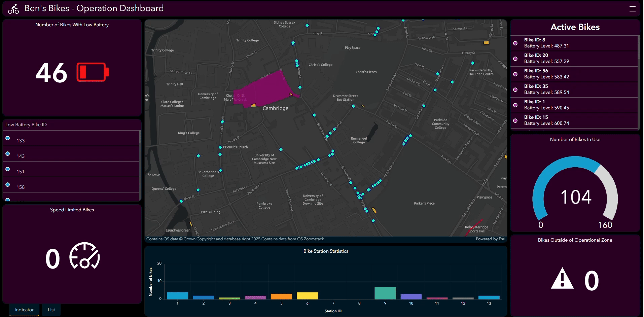
Task: Click the station 9 bar in chart
Action: pos(385,293)
